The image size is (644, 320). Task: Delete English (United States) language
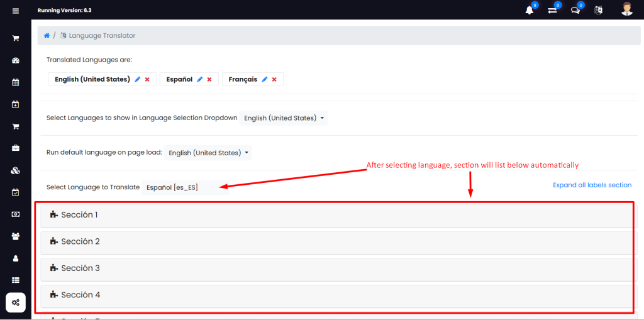coord(147,79)
